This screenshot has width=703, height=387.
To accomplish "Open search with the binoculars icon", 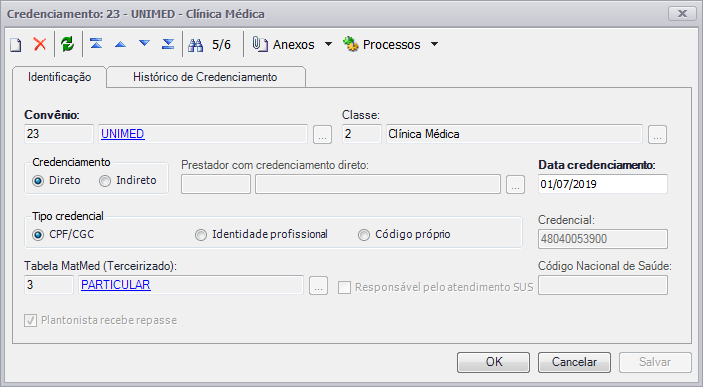I will point(195,45).
